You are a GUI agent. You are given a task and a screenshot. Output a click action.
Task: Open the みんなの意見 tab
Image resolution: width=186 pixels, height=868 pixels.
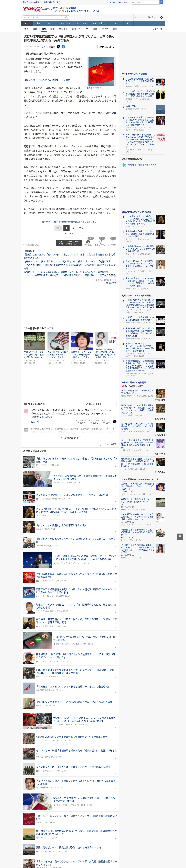pos(99,24)
